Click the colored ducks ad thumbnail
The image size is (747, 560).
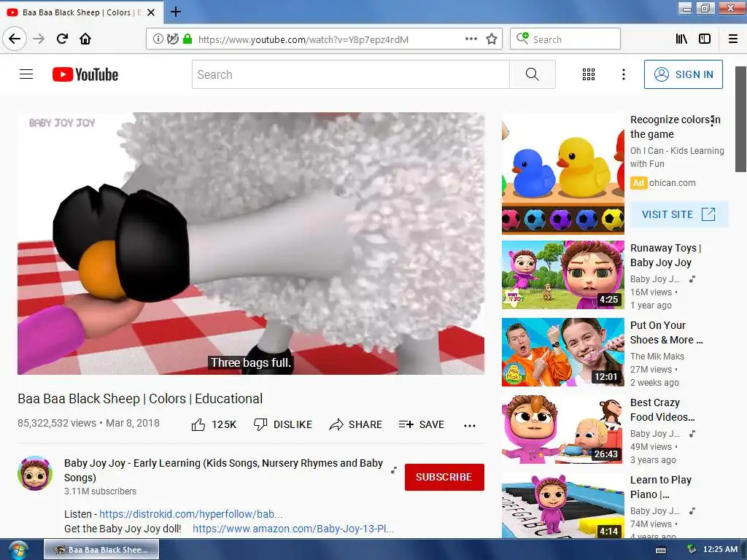click(x=562, y=174)
